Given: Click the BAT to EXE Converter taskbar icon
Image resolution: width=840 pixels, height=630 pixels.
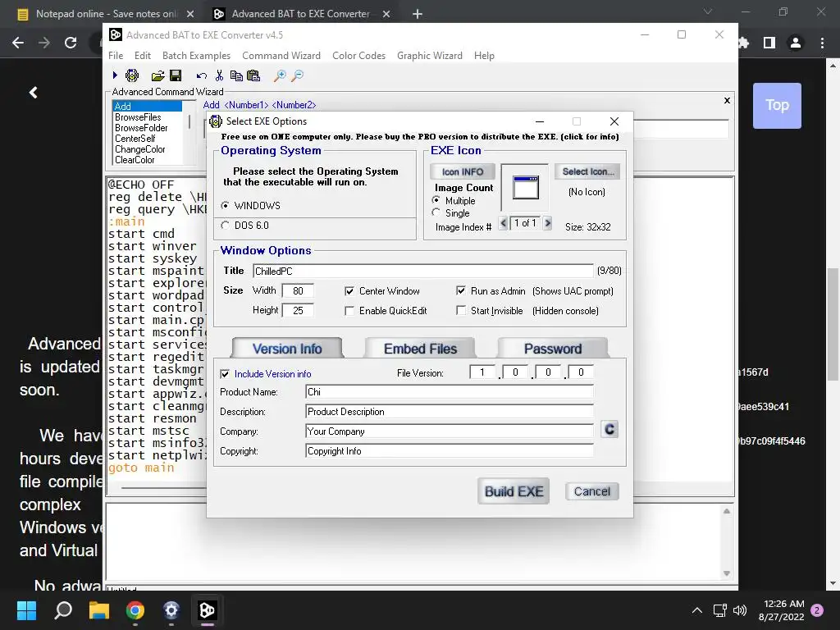Looking at the screenshot, I should coord(208,610).
